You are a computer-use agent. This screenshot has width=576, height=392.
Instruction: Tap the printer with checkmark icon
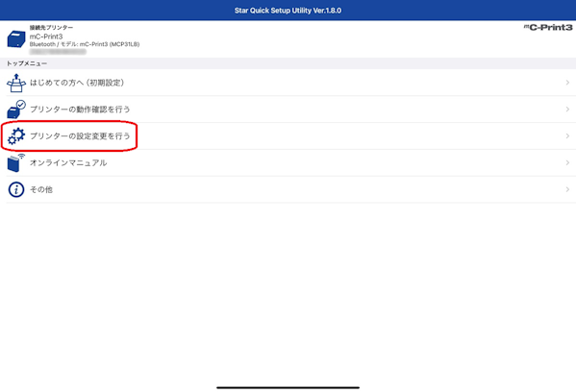16,110
